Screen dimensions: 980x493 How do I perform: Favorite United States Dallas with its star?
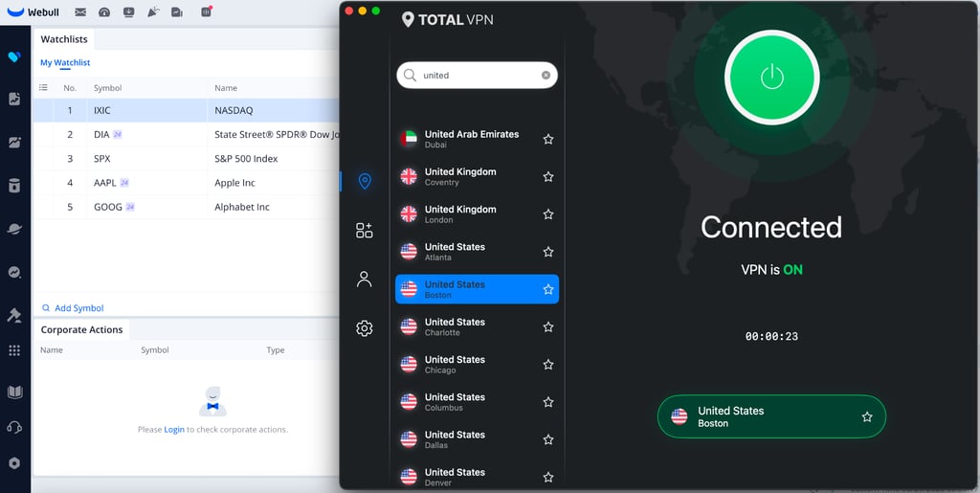click(x=548, y=439)
